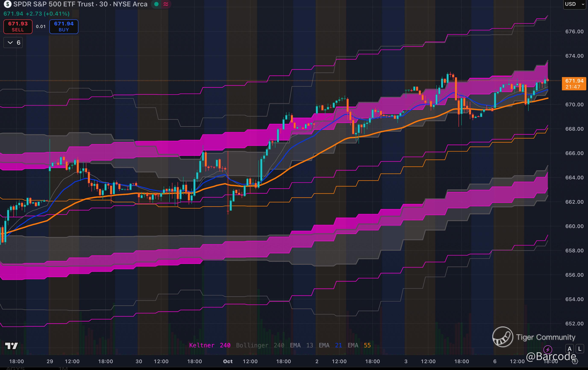588x370 pixels.
Task: Click the Oct date marker on time axis
Action: click(228, 361)
